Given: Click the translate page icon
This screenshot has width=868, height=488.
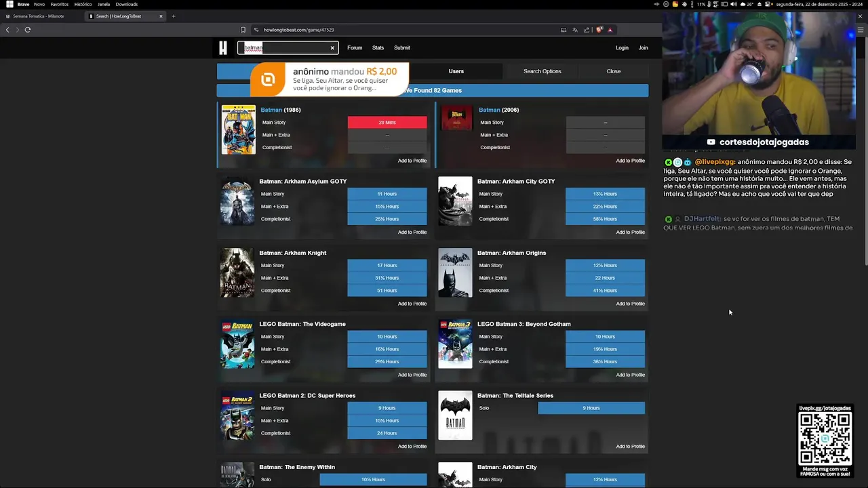Looking at the screenshot, I should pyautogui.click(x=575, y=30).
